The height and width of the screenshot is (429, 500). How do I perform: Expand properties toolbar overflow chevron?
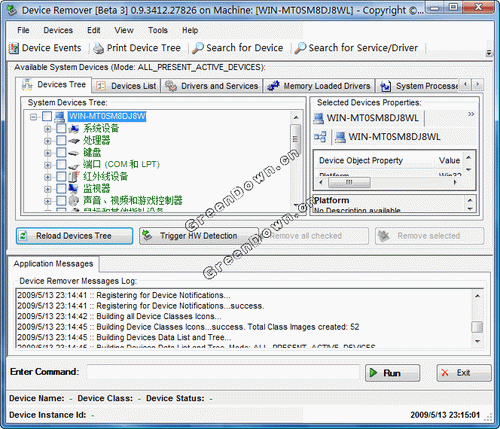(x=471, y=114)
